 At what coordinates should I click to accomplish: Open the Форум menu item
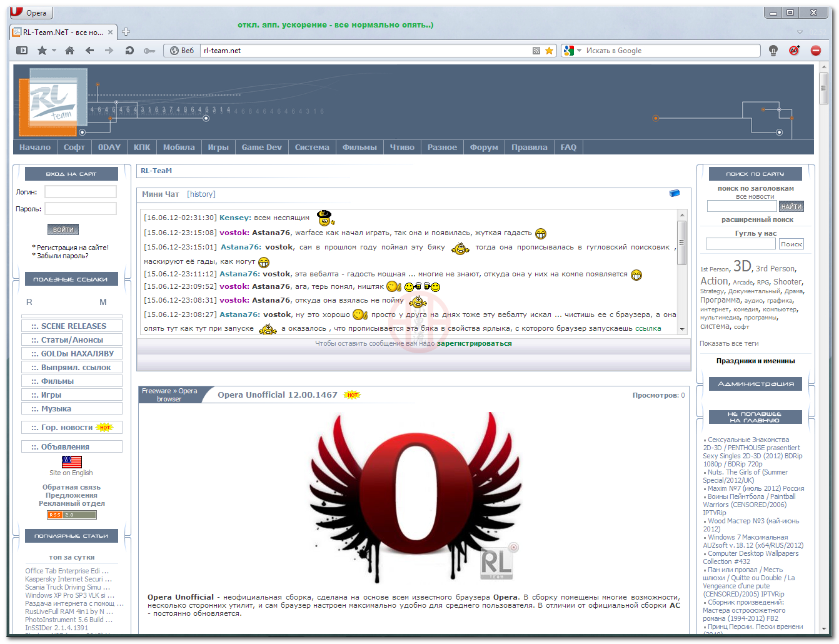[x=484, y=148]
